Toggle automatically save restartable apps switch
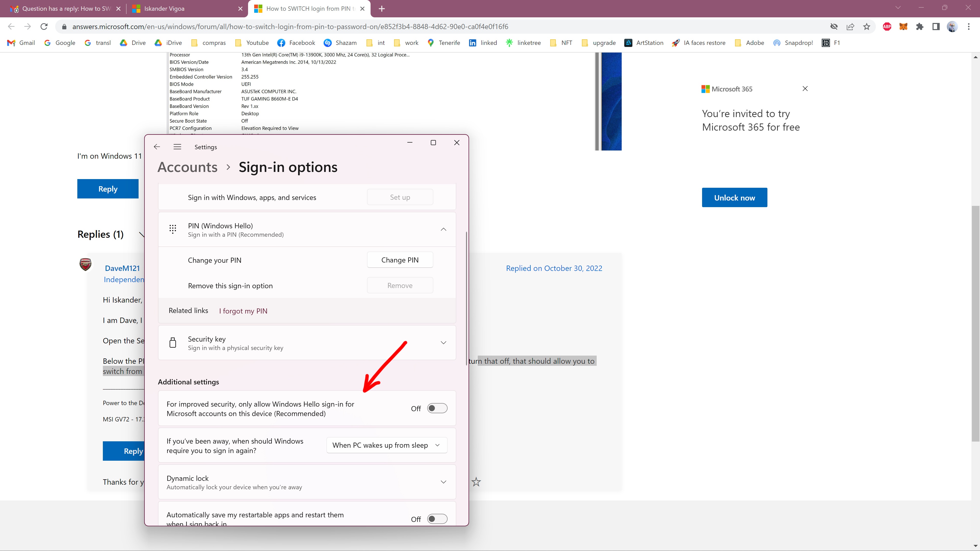 (437, 519)
